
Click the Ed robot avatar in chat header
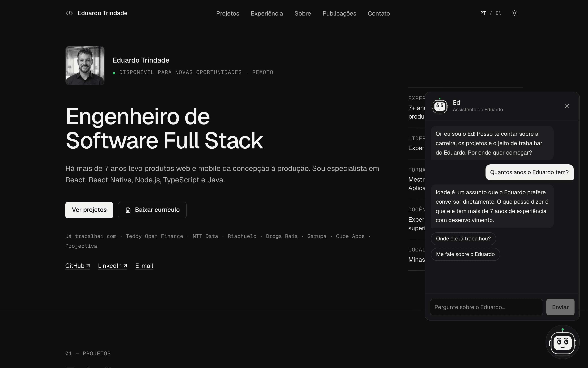tap(440, 106)
